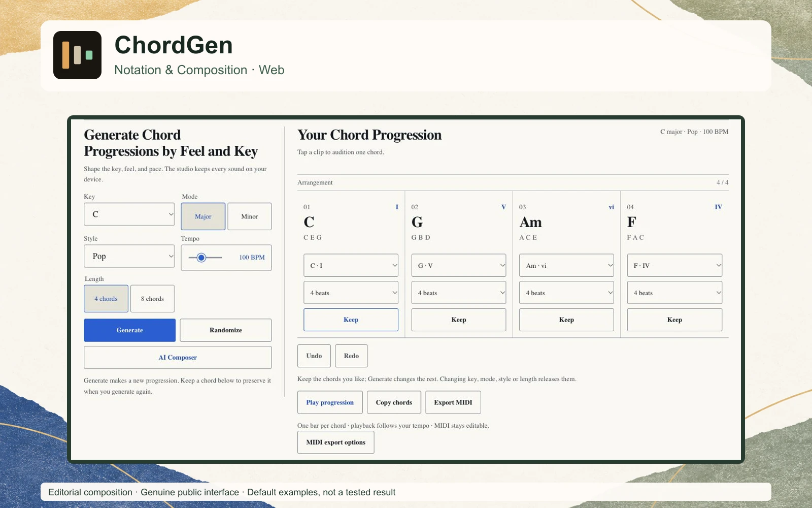Click the blue Generate button
Image resolution: width=812 pixels, height=508 pixels.
pos(129,330)
